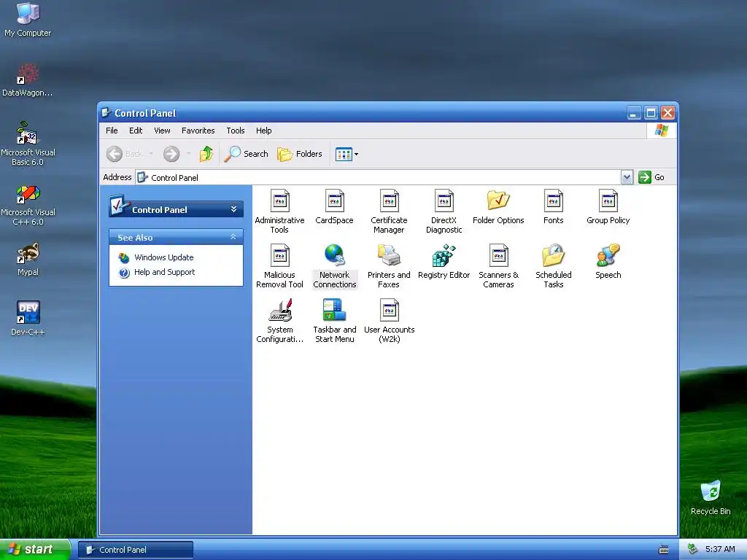Viewport: 747px width, 560px height.
Task: Click the Address bar field
Action: pos(379,178)
